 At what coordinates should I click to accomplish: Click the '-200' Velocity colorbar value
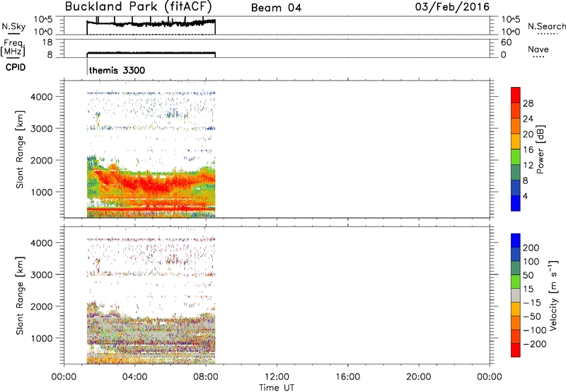point(536,344)
